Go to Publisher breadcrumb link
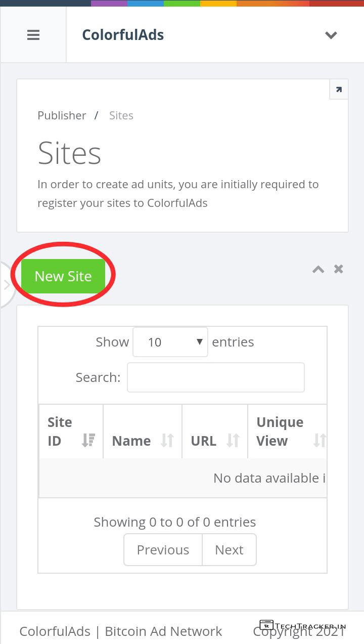This screenshot has height=644, width=364. (x=62, y=115)
